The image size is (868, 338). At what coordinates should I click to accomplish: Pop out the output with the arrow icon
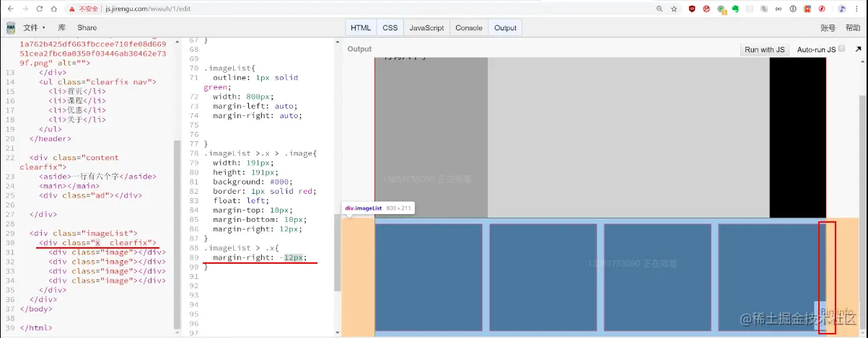coord(859,49)
